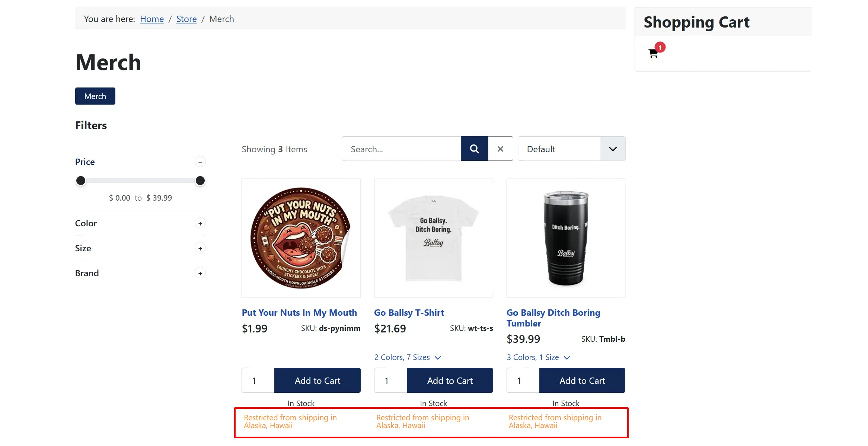Viewport: 868px width, 446px height.
Task: Click the magnifier search button
Action: (x=474, y=149)
